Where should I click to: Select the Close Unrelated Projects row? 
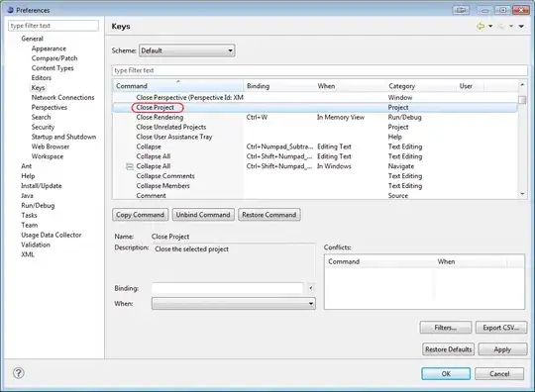[315, 127]
